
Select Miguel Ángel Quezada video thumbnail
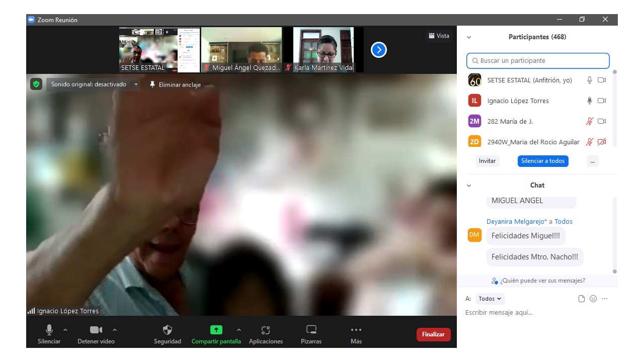point(242,50)
